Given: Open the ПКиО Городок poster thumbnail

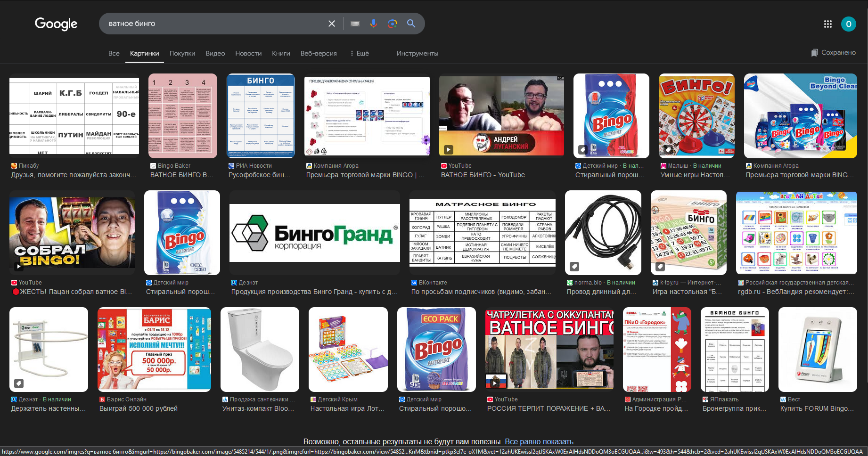Looking at the screenshot, I should click(657, 350).
